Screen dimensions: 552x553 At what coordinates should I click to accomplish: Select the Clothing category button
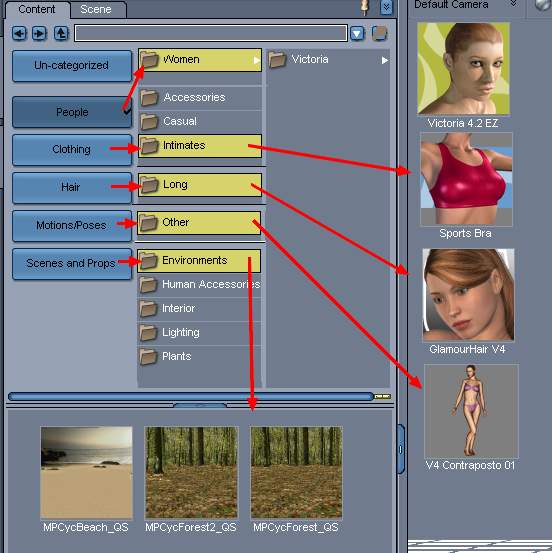pyautogui.click(x=72, y=150)
